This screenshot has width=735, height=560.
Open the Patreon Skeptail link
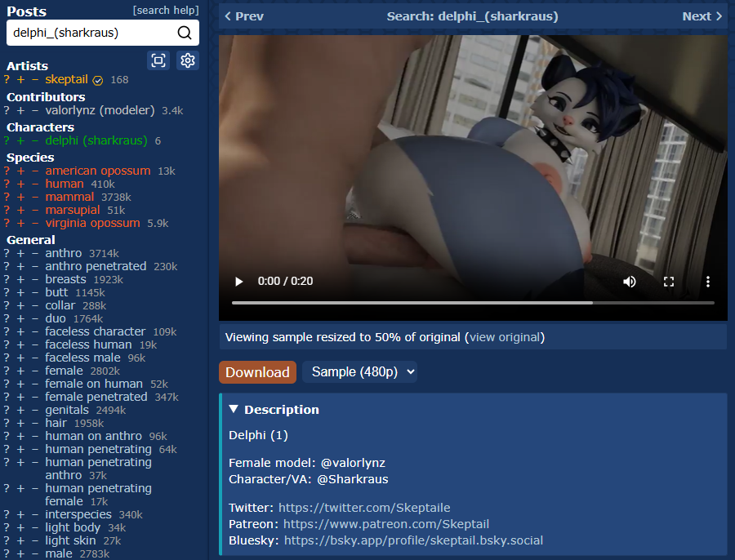[x=386, y=524]
